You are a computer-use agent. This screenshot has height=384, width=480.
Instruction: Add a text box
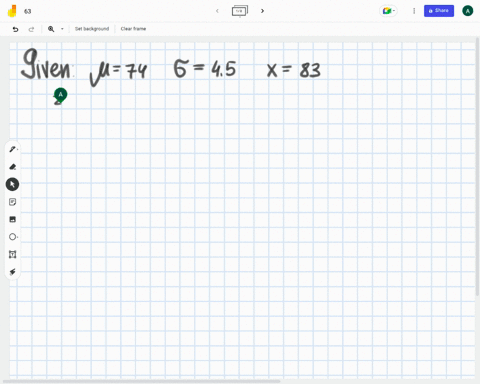13,255
